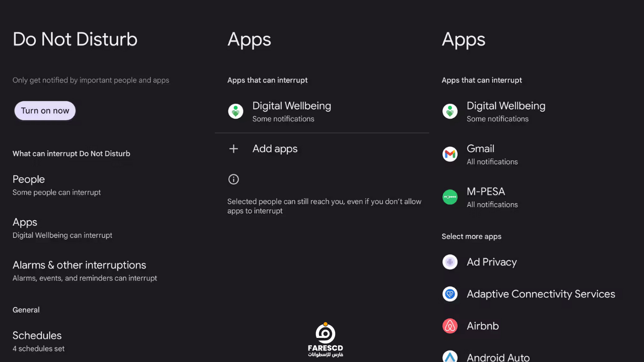Click the Gmail app icon
Image resolution: width=644 pixels, height=362 pixels.
450,154
